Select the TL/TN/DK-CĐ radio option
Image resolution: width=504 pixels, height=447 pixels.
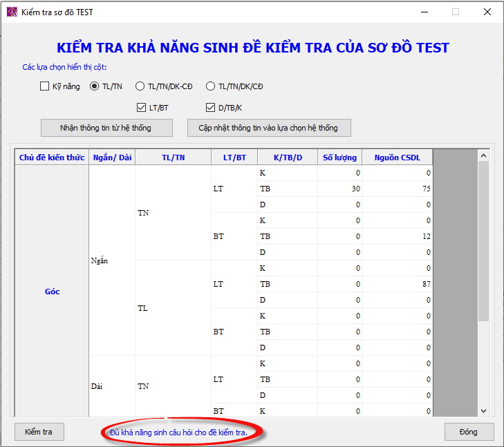pyautogui.click(x=140, y=86)
